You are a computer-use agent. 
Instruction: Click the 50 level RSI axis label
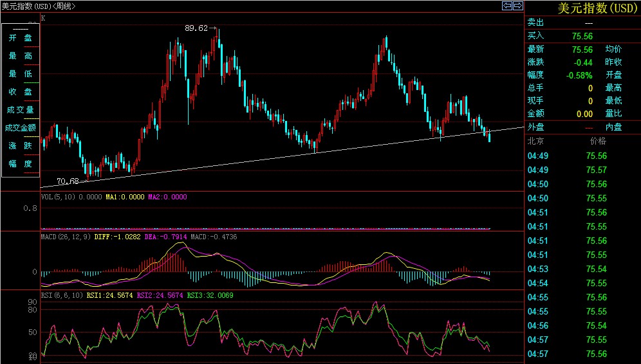point(33,332)
